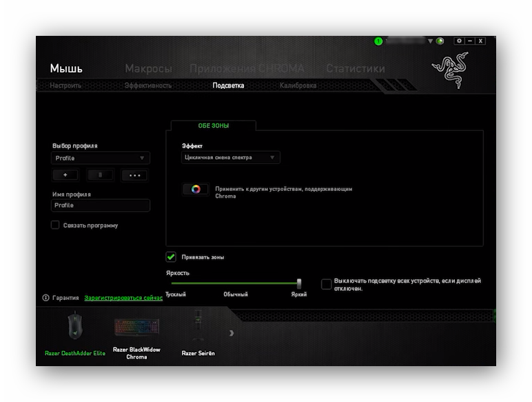Switch to Приложения CHROMA tab

coord(247,68)
